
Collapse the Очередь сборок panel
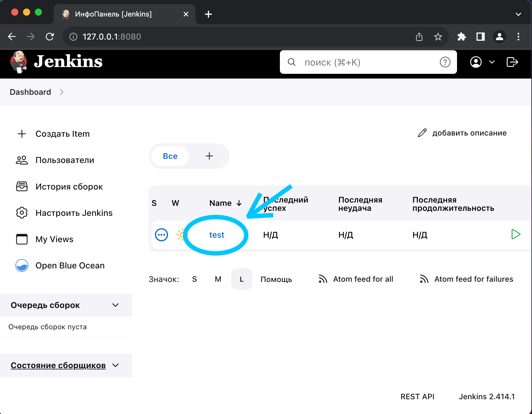click(115, 305)
